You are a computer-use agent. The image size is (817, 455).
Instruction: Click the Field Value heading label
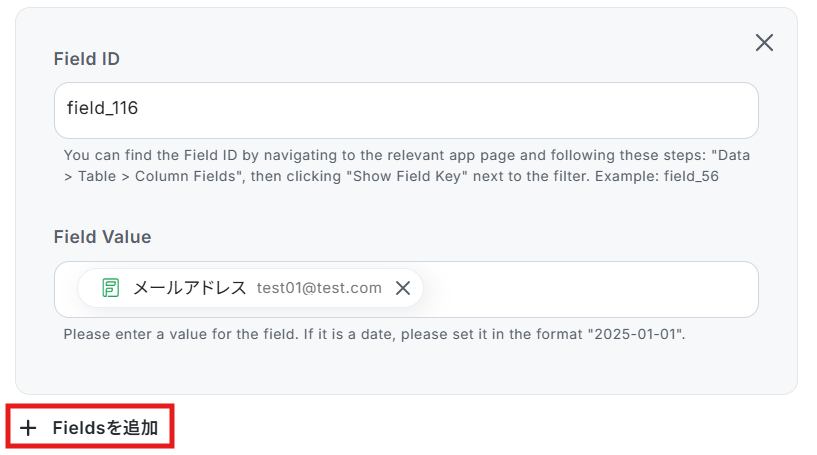pos(102,237)
